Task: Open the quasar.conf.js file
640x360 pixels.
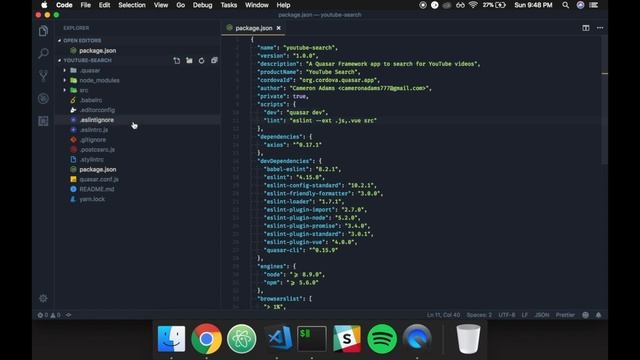Action: click(99, 179)
